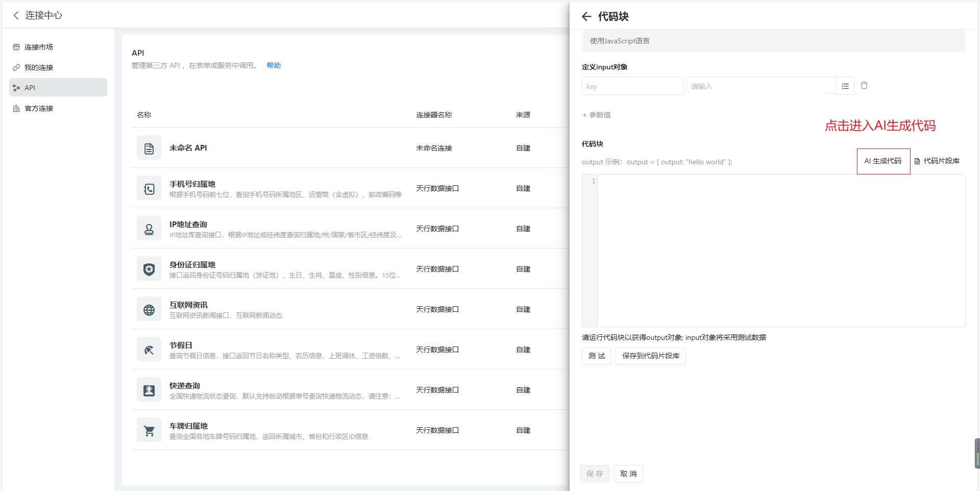
Task: Click the AI 生成代码 button
Action: click(883, 161)
